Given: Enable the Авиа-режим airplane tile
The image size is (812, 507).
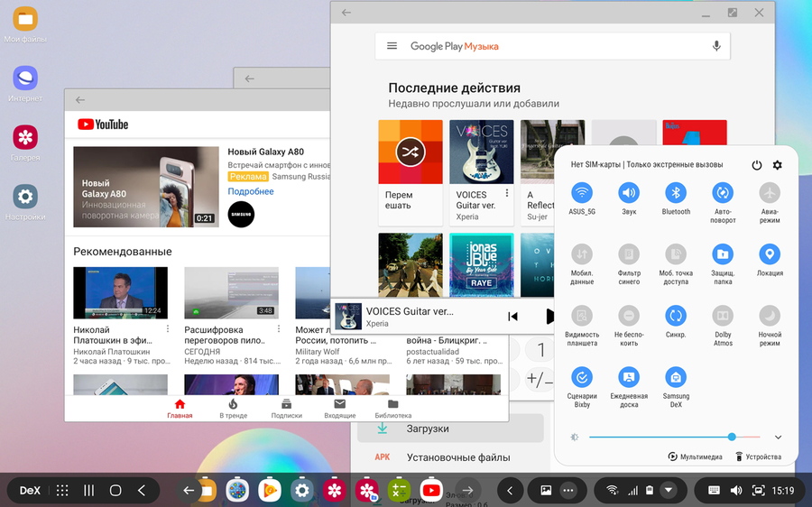Looking at the screenshot, I should coord(770,193).
